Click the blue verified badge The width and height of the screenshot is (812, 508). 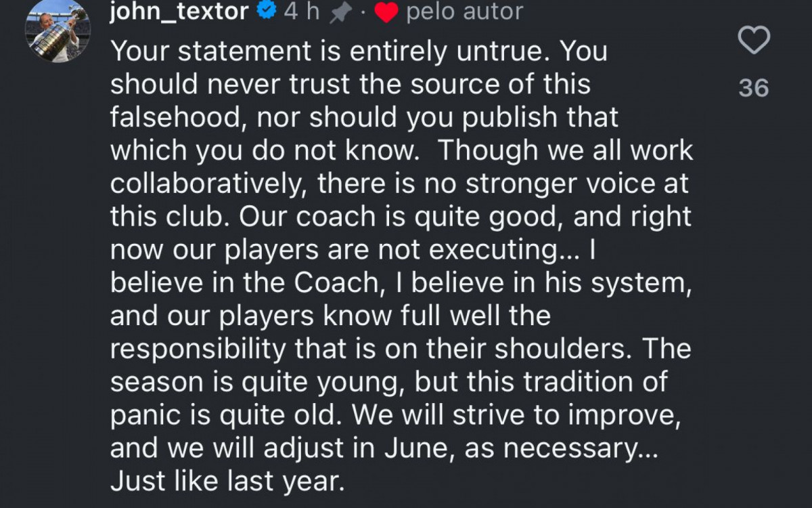point(267,12)
